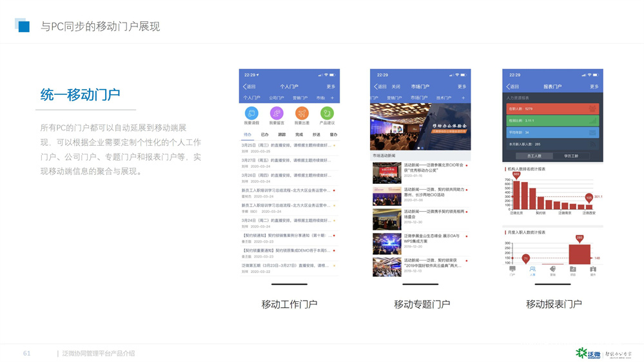Open the 3月24日（周二）的直播安排 item
Screen dimensions: 644x362
(x=289, y=223)
